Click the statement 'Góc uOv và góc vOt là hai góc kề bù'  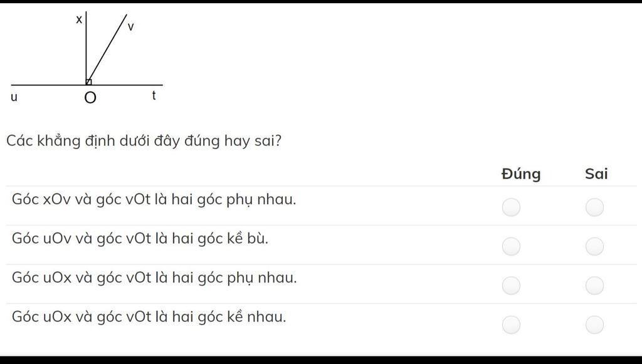coord(140,239)
